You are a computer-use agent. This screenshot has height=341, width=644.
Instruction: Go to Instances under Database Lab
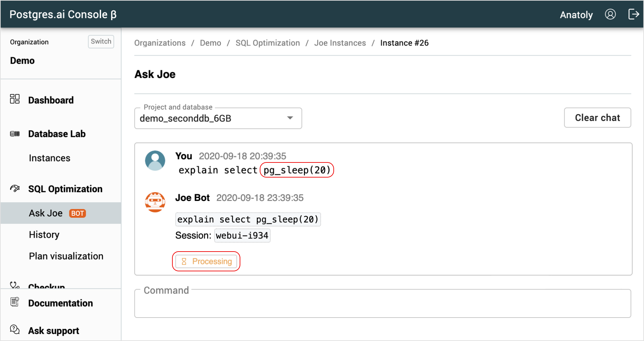coord(50,158)
